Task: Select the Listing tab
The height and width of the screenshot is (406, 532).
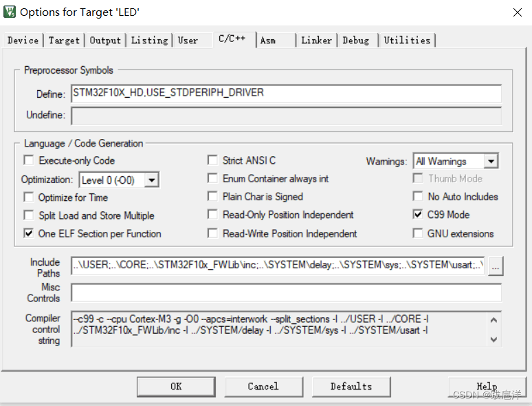Action: click(149, 40)
